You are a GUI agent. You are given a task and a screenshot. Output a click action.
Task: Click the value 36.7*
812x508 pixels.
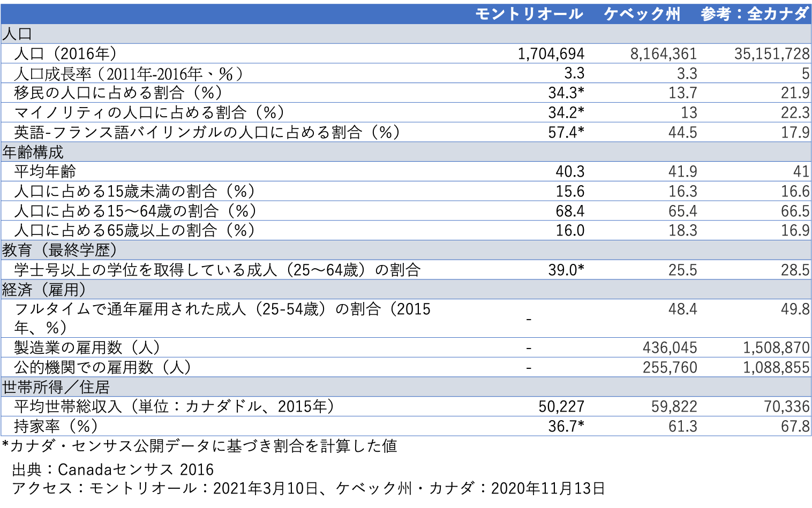[x=566, y=426]
